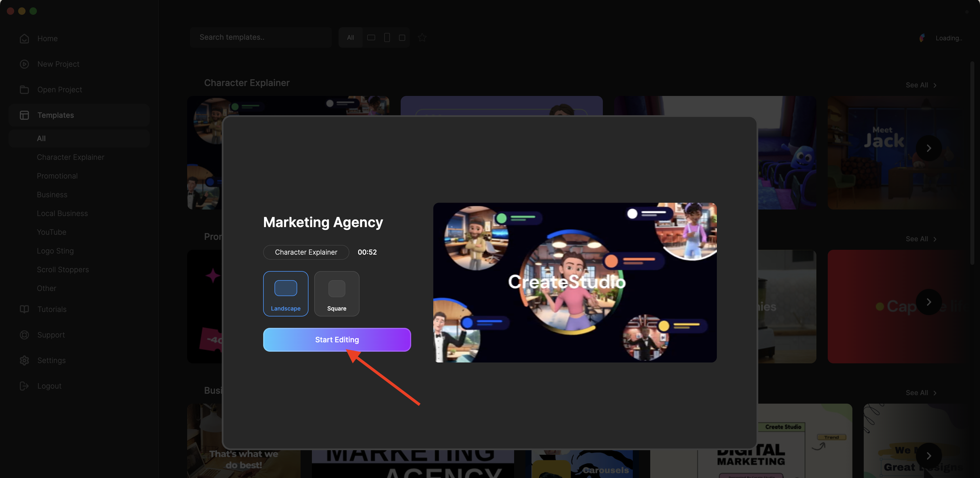Click the Character Explainer tag pill
This screenshot has height=478, width=980.
(306, 252)
